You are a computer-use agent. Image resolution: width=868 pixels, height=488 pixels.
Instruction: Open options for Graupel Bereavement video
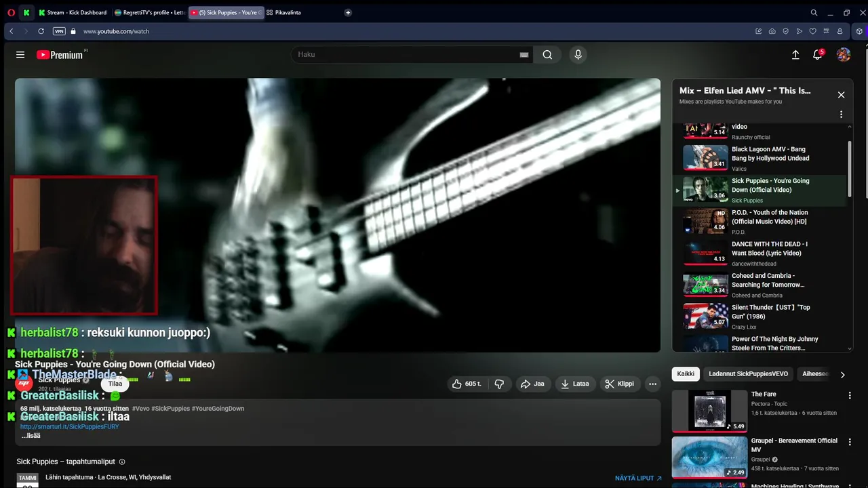pos(850,442)
